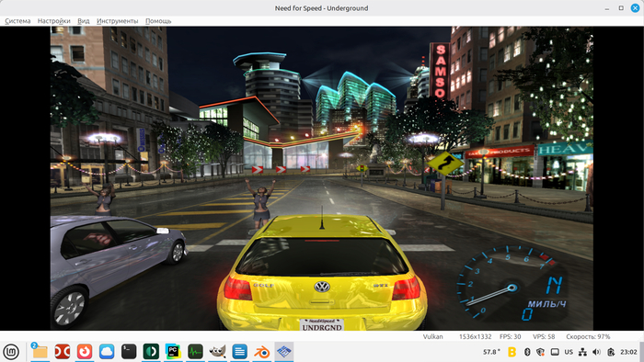Screen dimensions: 644x362
Task: Click the VPS: 58 status text
Action: pos(544,336)
